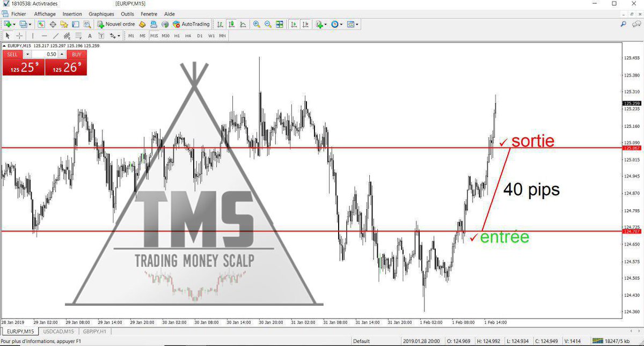Screen dimensions: 644x346
Task: Zoom in on the chart
Action: coord(256,24)
